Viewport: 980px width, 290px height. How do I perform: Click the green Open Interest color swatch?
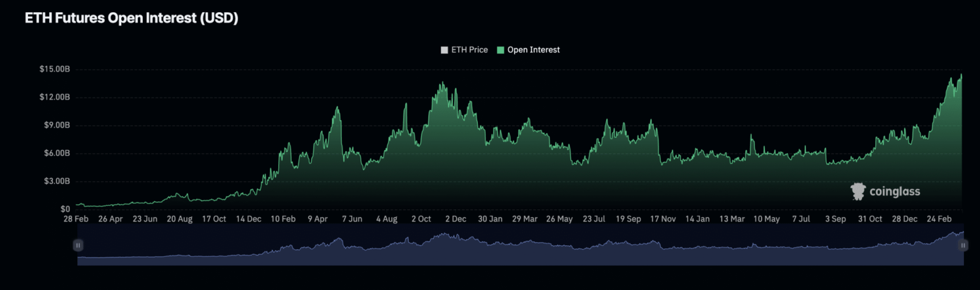pyautogui.click(x=501, y=50)
